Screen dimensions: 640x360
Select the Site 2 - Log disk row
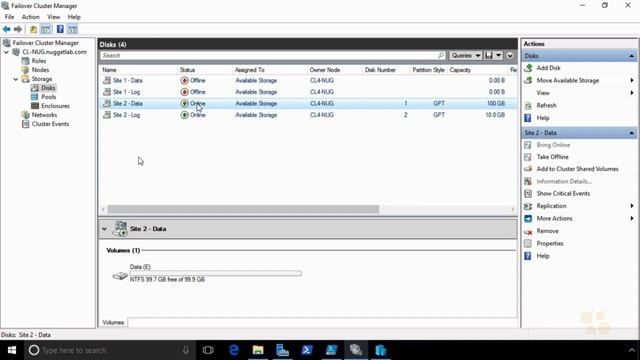(308, 115)
